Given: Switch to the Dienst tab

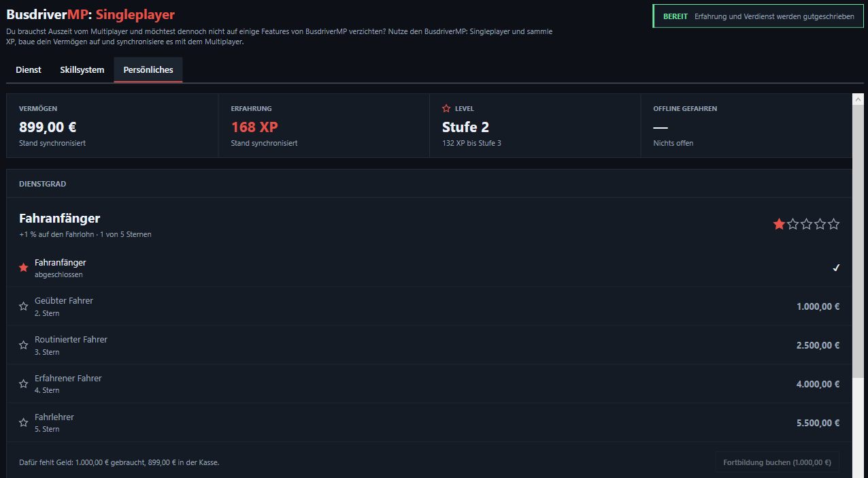Looking at the screenshot, I should [29, 70].
